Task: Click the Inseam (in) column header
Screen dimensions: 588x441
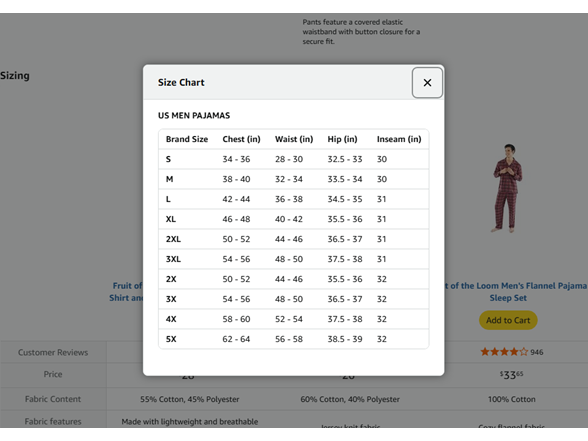Action: (x=399, y=139)
